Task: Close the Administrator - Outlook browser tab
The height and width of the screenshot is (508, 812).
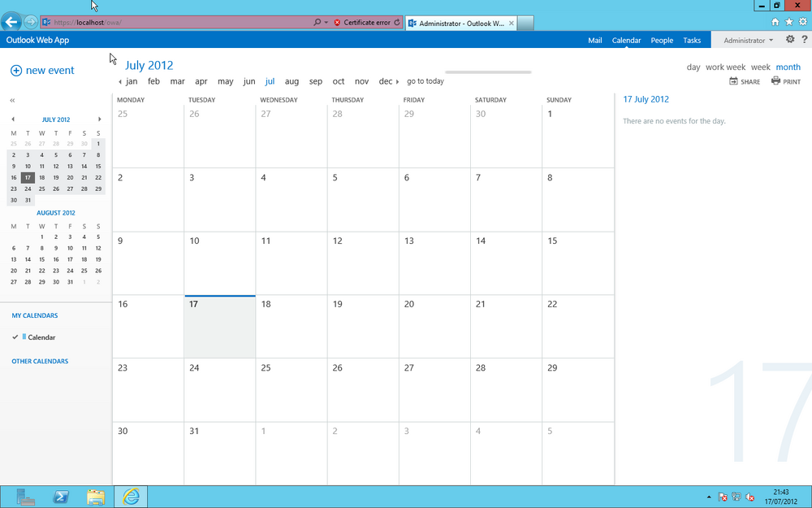Action: (x=511, y=24)
